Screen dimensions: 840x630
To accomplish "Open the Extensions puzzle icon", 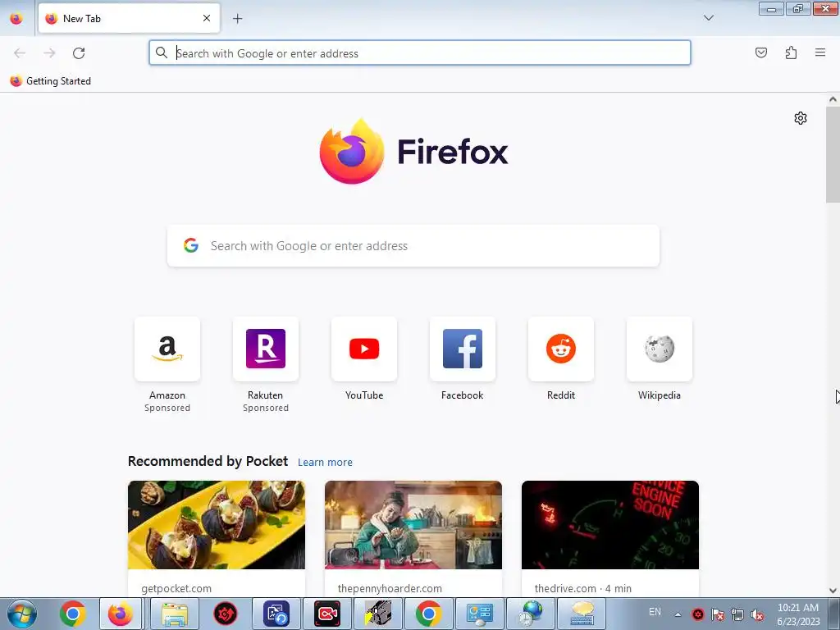I will tap(791, 52).
